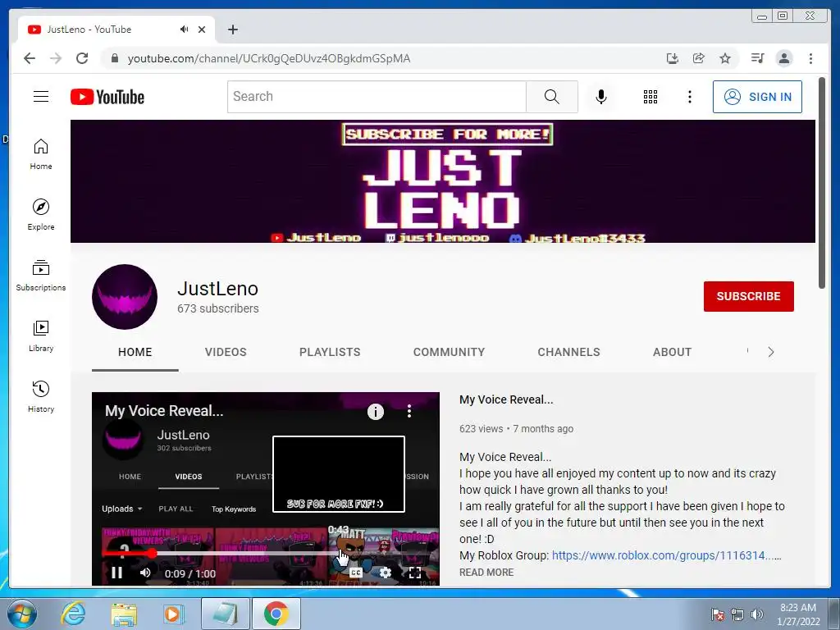840x630 pixels.
Task: Switch to ABOUT channel tab
Action: point(673,352)
